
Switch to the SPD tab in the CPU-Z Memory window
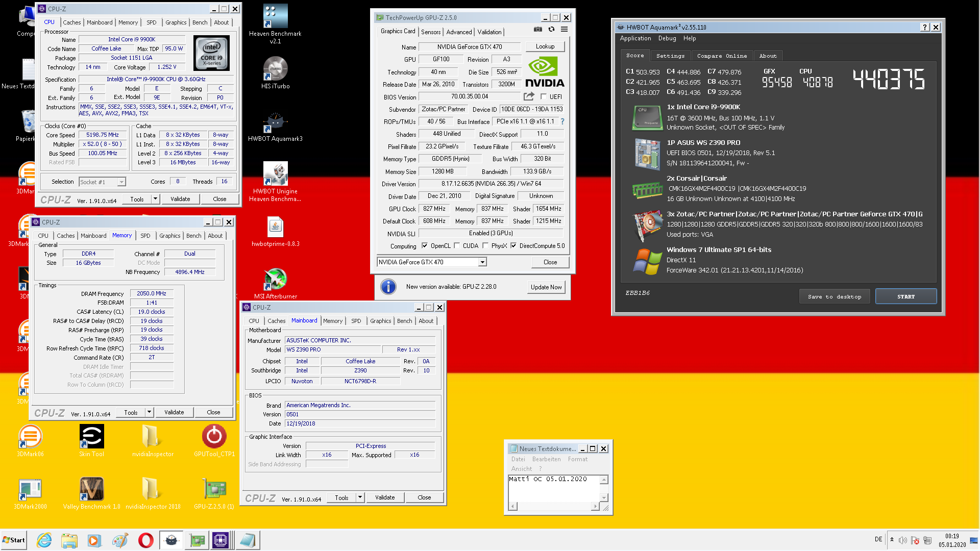click(x=145, y=236)
